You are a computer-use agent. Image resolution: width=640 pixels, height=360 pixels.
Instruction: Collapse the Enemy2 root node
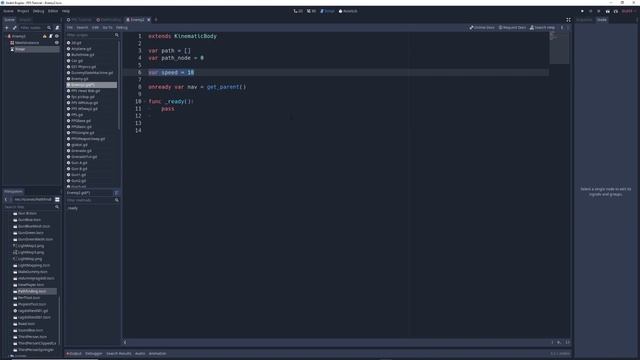click(5, 36)
